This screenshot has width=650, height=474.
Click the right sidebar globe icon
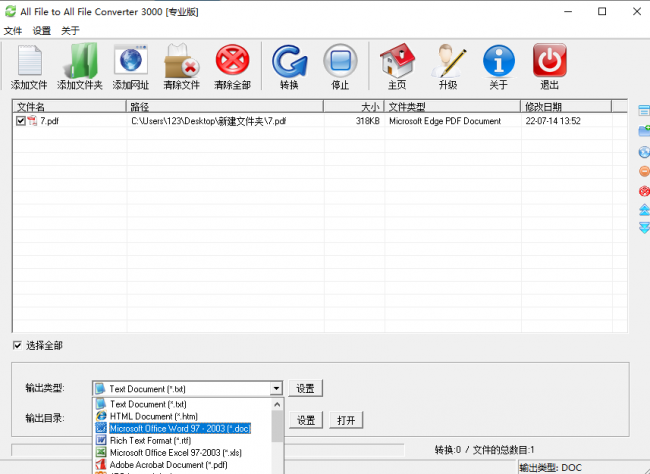click(644, 152)
